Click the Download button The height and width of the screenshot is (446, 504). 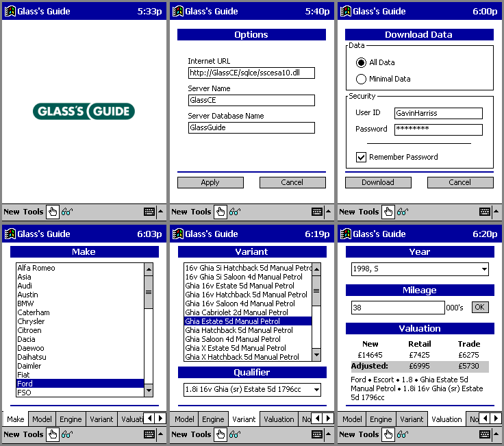point(378,182)
